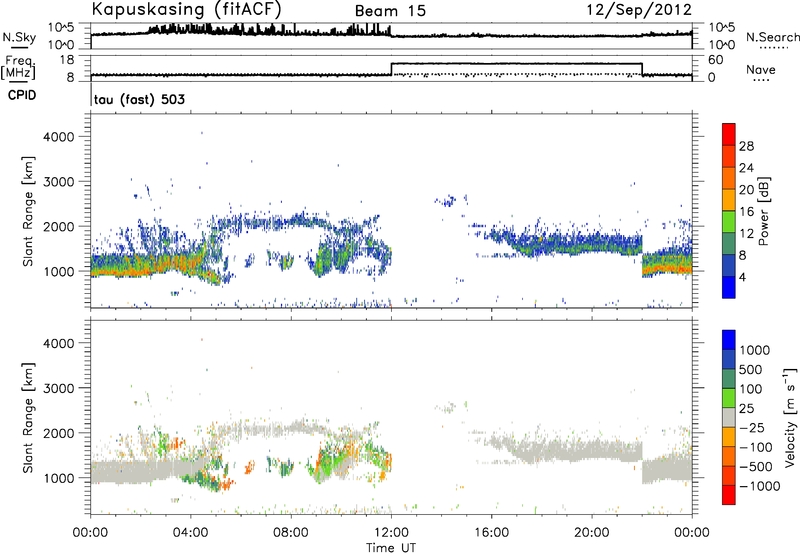Click the Time UT axis title

click(x=391, y=548)
